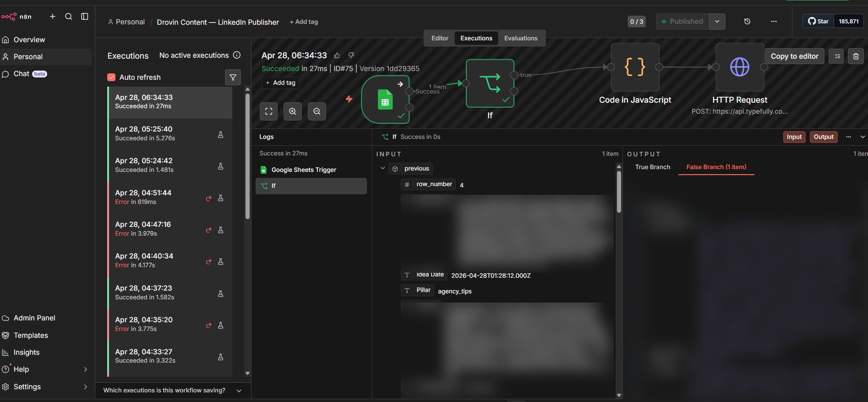Viewport: 868px width, 402px height.
Task: Open workflow more options menu
Action: click(774, 22)
